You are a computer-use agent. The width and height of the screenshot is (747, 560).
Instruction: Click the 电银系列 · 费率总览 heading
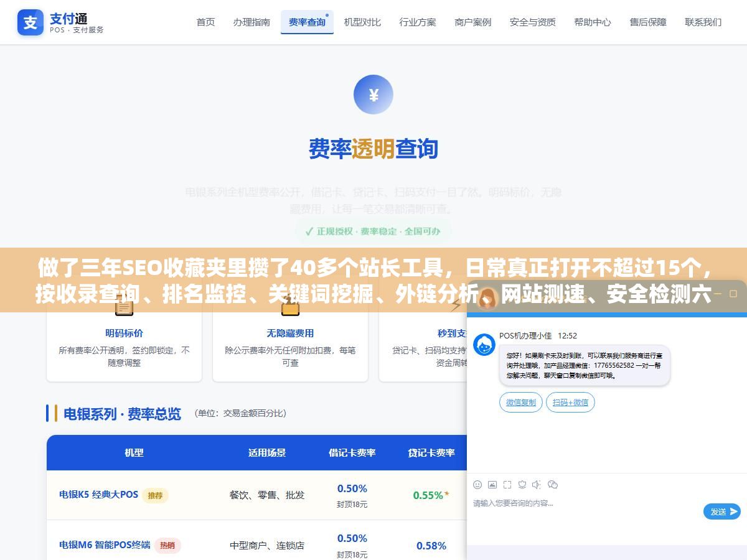point(122,414)
